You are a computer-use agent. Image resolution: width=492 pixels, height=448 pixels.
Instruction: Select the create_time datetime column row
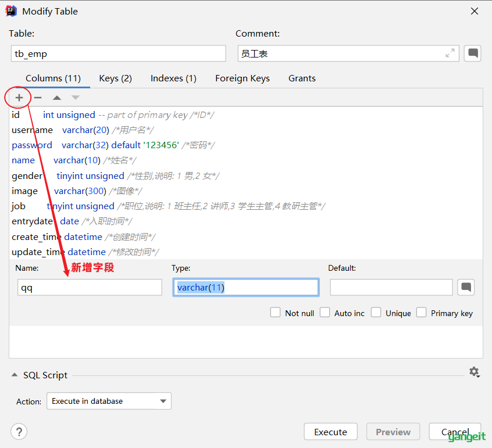[x=245, y=236]
